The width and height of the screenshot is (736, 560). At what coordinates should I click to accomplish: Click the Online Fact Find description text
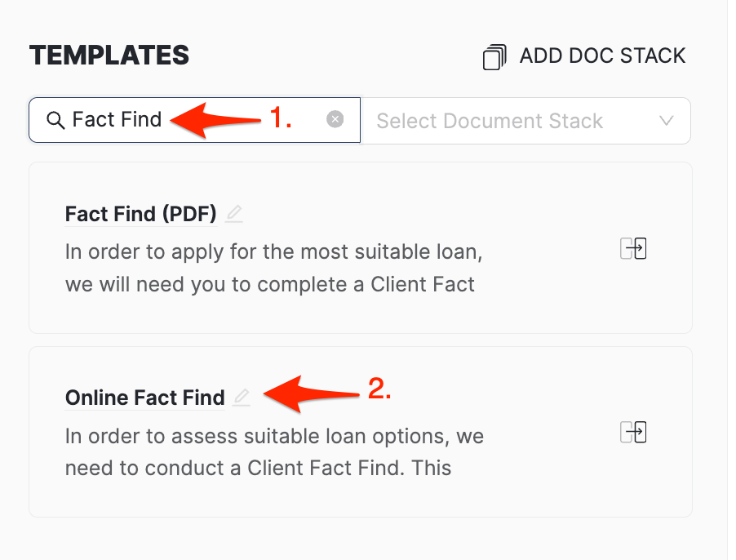coord(274,451)
